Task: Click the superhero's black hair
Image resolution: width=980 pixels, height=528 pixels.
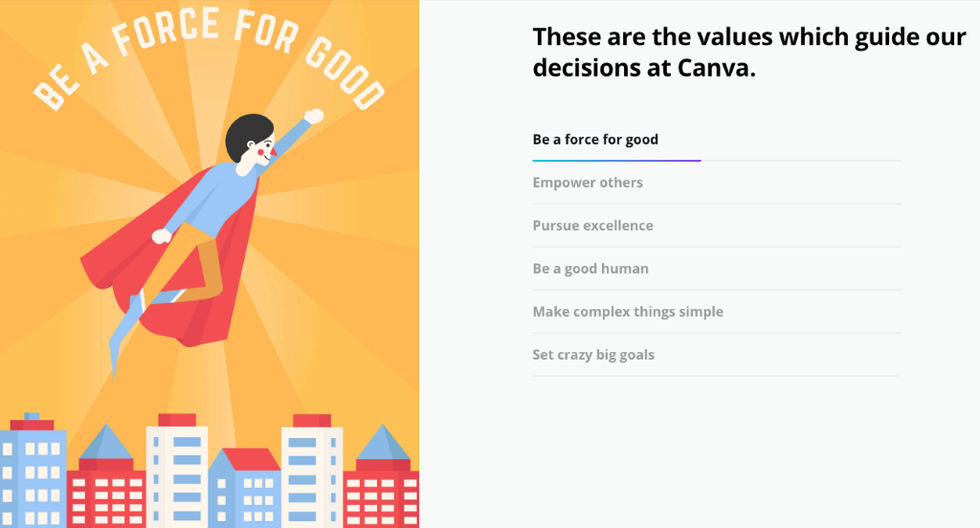Action: [x=247, y=136]
